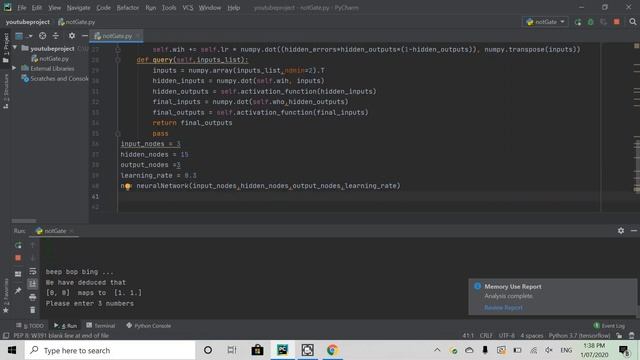Change the 4 spaces indent setting

(531, 336)
